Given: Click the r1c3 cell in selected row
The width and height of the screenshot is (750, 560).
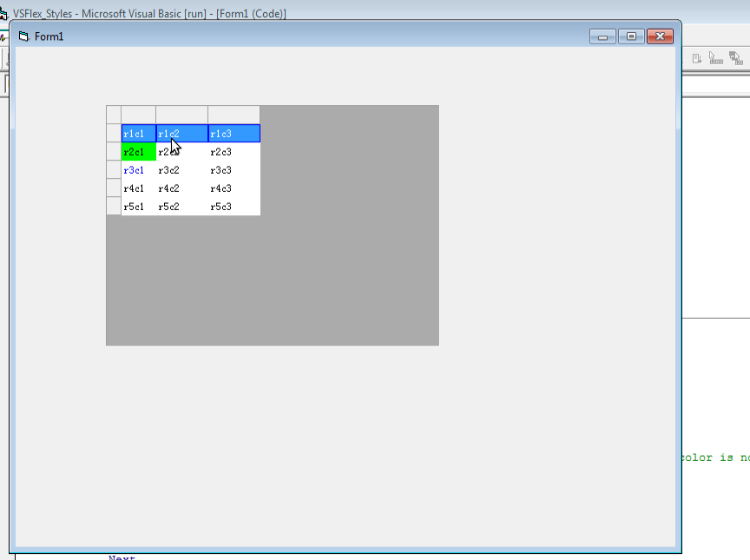Looking at the screenshot, I should coord(234,134).
